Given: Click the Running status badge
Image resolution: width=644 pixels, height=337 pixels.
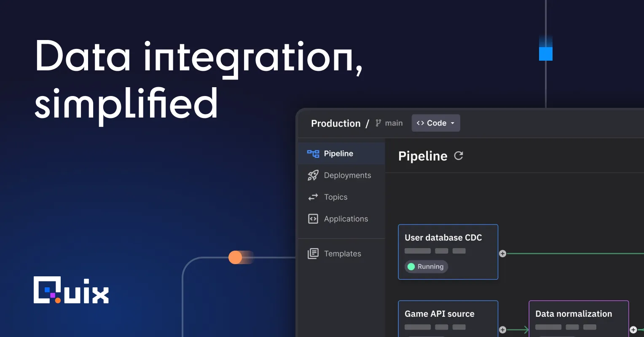Looking at the screenshot, I should (x=426, y=267).
